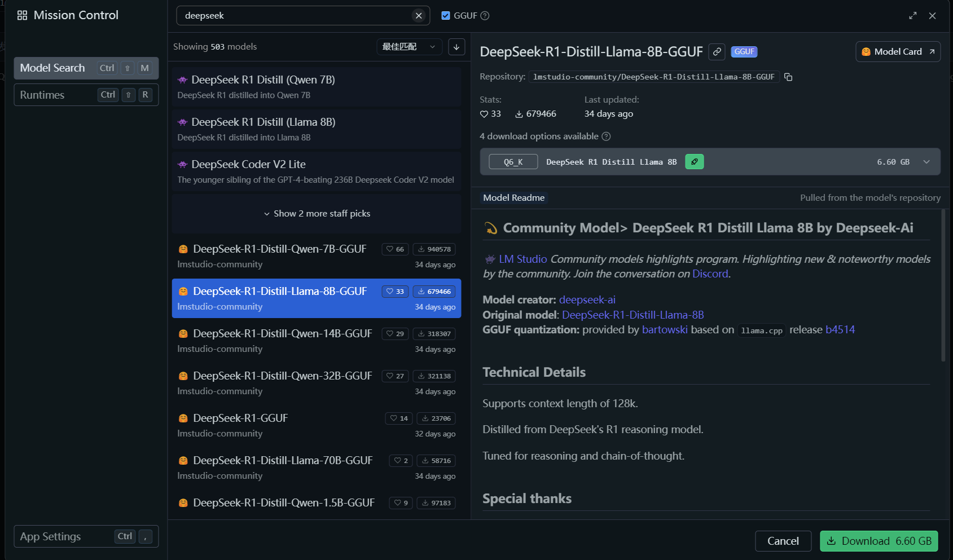This screenshot has height=560, width=953.
Task: Select DeepSeek-R1-Distill-Qwen-7B-GGUF model
Action: click(317, 256)
